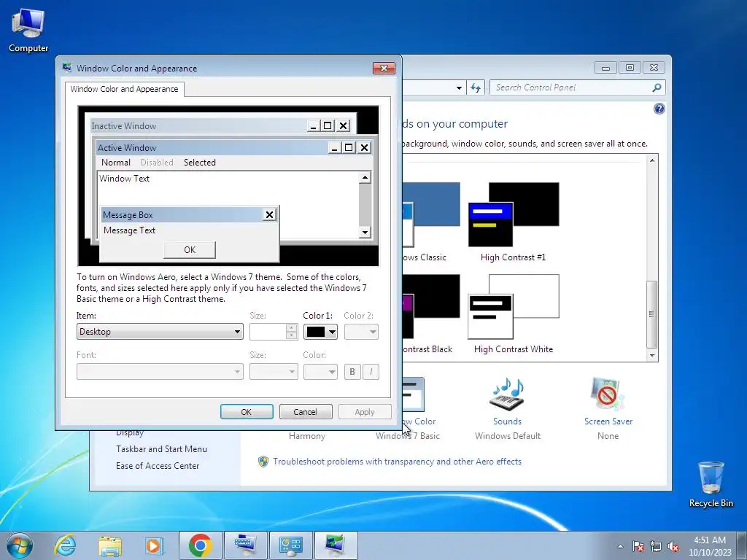Select High Contrast White theme thumbnail
Viewport: 747px width, 560px height.
(x=514, y=306)
